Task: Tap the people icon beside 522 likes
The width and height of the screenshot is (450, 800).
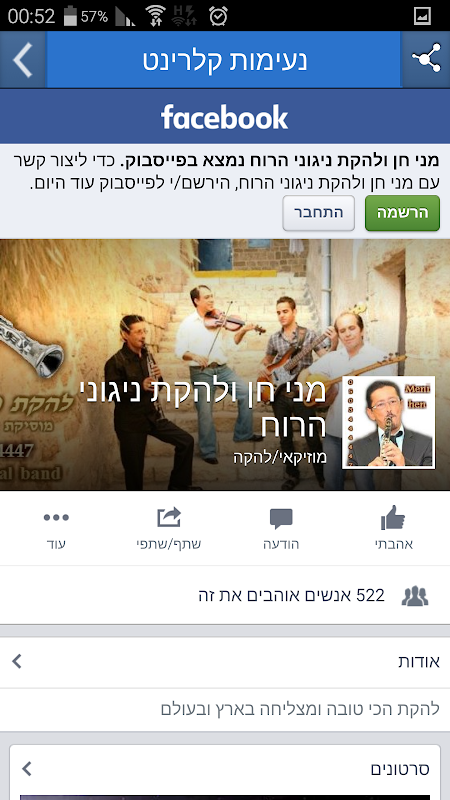Action: click(415, 596)
